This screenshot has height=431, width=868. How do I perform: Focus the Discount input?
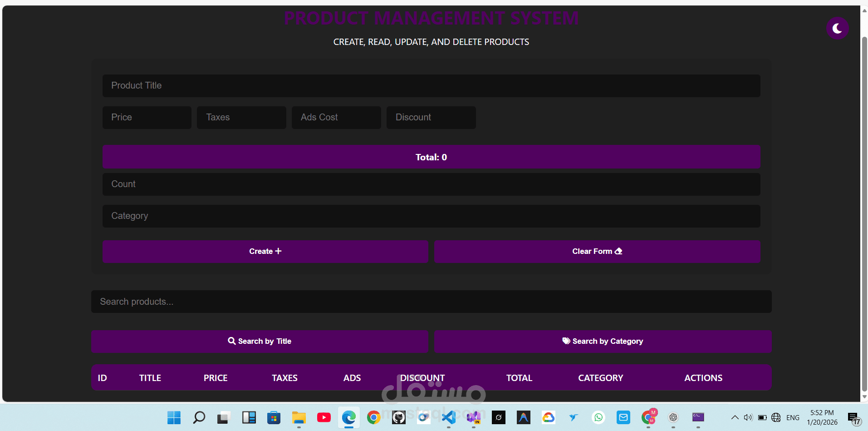[431, 118]
